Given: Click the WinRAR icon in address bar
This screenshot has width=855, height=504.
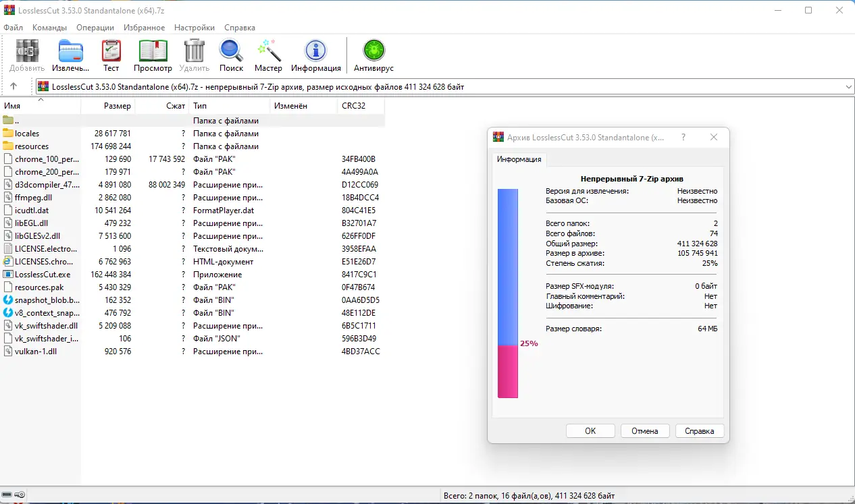Looking at the screenshot, I should 43,86.
